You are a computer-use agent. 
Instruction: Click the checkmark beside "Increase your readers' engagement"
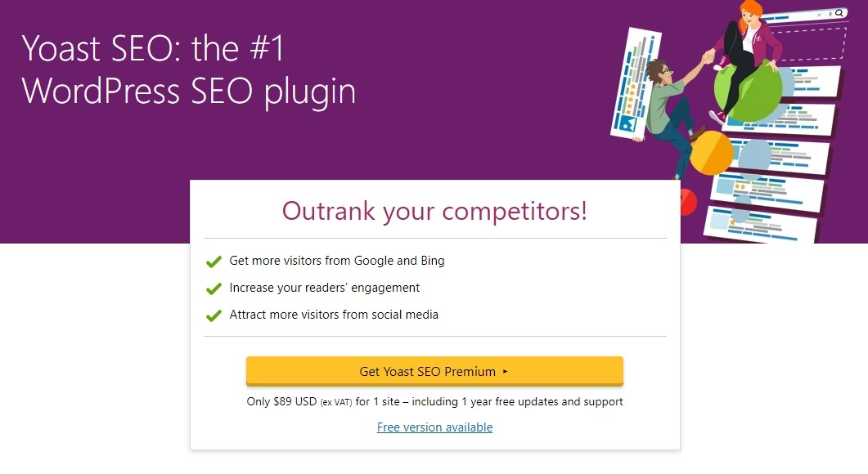point(214,288)
